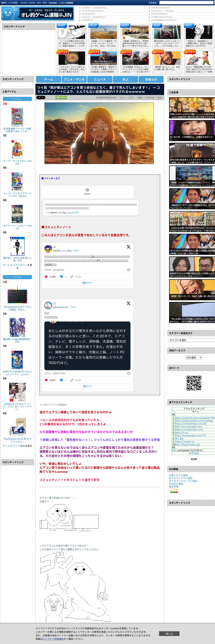Open popular article 19歳で納車 Lamborghini thumbnail
This screenshot has width=215, height=644.
[x=192, y=153]
